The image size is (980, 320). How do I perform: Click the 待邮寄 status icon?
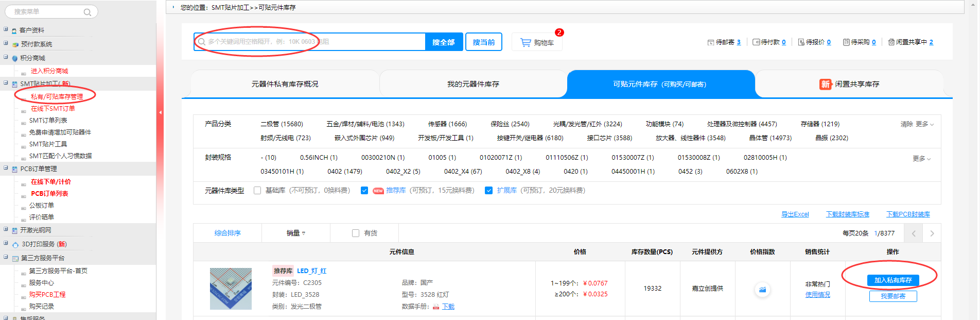[711, 42]
